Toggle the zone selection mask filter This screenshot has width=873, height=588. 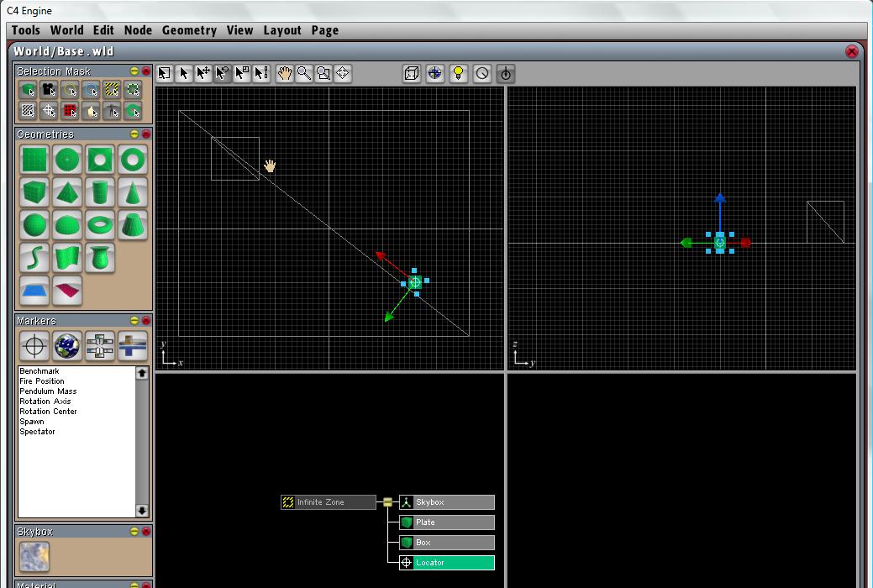click(112, 90)
